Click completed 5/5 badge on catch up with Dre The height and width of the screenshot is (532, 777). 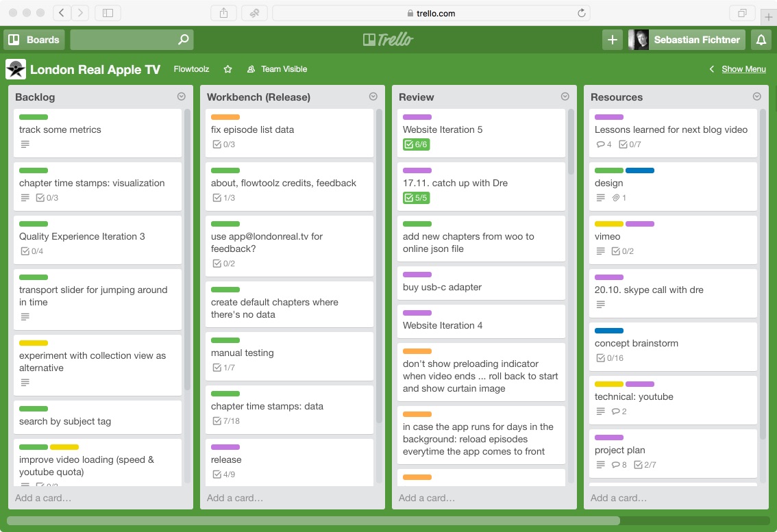417,198
